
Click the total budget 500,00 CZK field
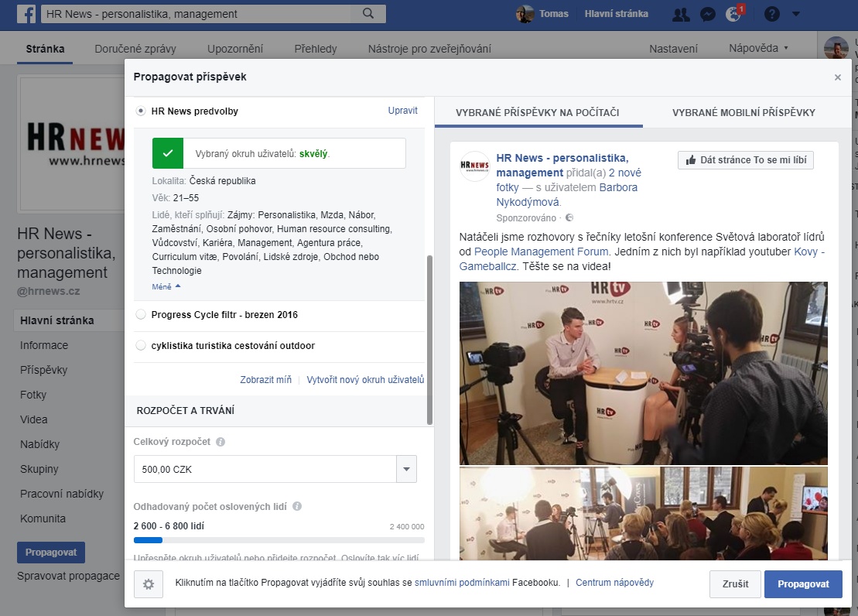[x=265, y=469]
